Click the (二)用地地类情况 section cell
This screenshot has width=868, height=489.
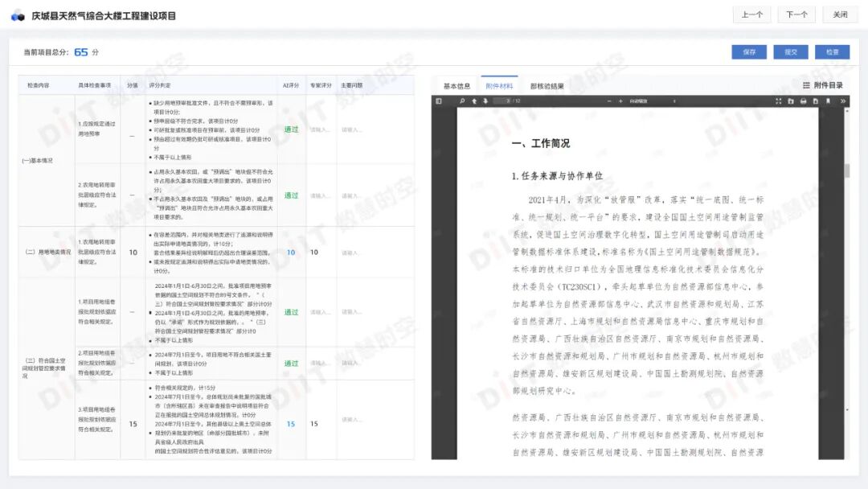(x=48, y=252)
